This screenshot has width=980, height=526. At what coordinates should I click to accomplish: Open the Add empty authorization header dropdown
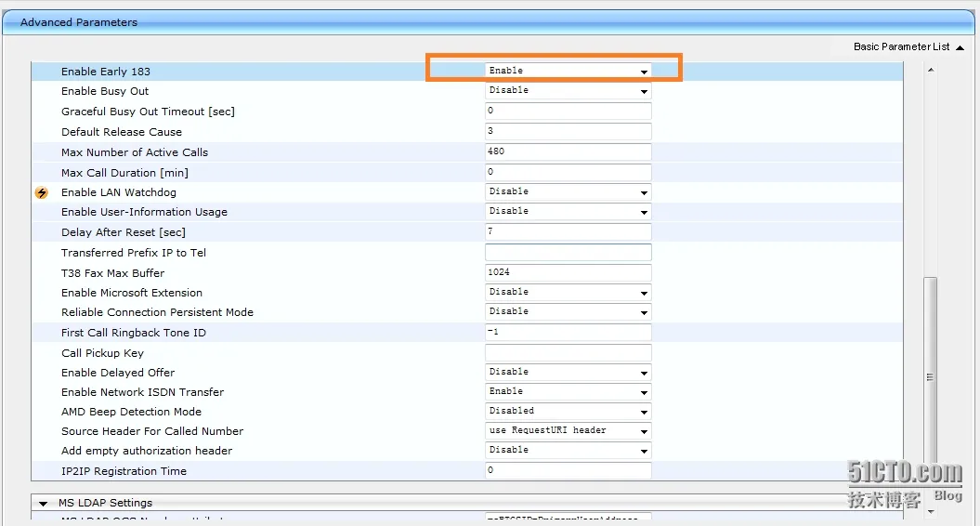click(568, 451)
